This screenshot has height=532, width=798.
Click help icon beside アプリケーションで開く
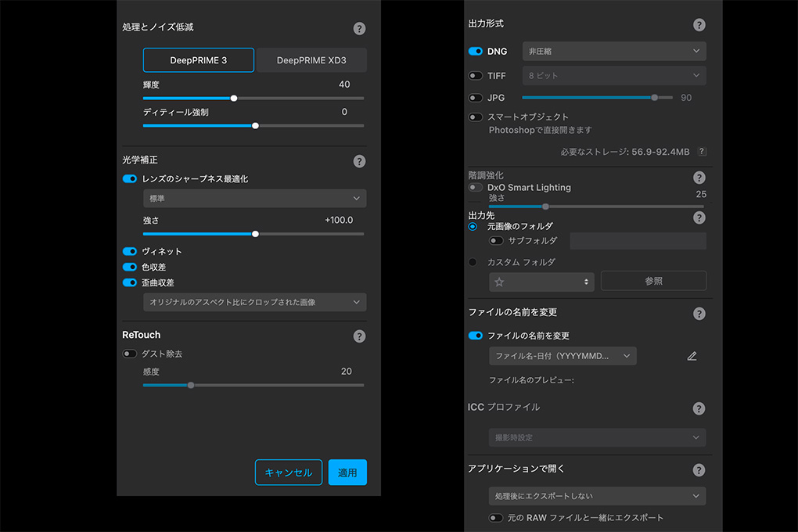[699, 470]
